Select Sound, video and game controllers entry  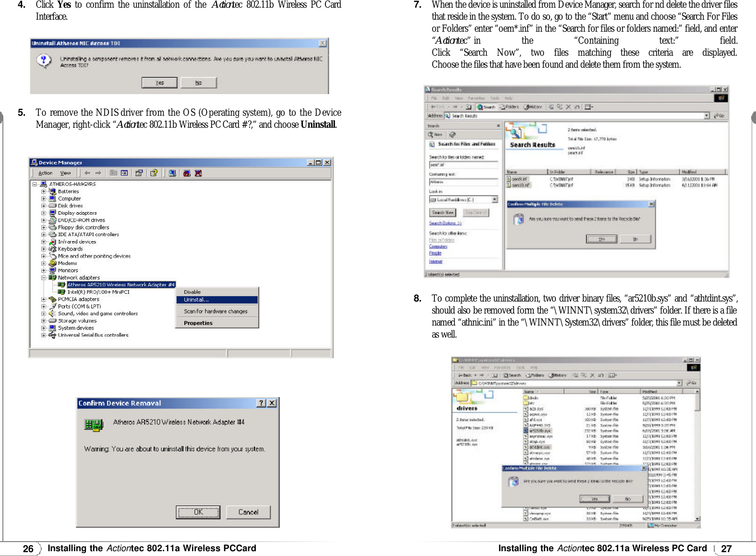98,314
